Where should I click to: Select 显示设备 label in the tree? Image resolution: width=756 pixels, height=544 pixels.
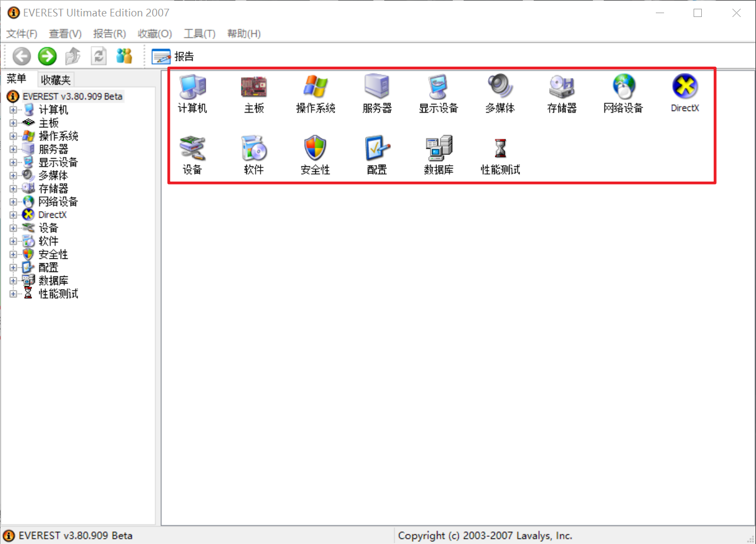[58, 163]
